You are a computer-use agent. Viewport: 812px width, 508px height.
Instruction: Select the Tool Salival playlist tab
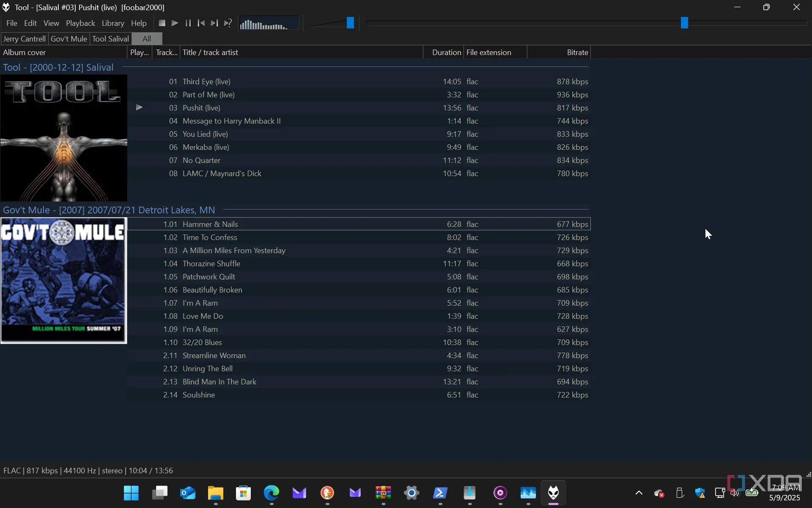110,39
